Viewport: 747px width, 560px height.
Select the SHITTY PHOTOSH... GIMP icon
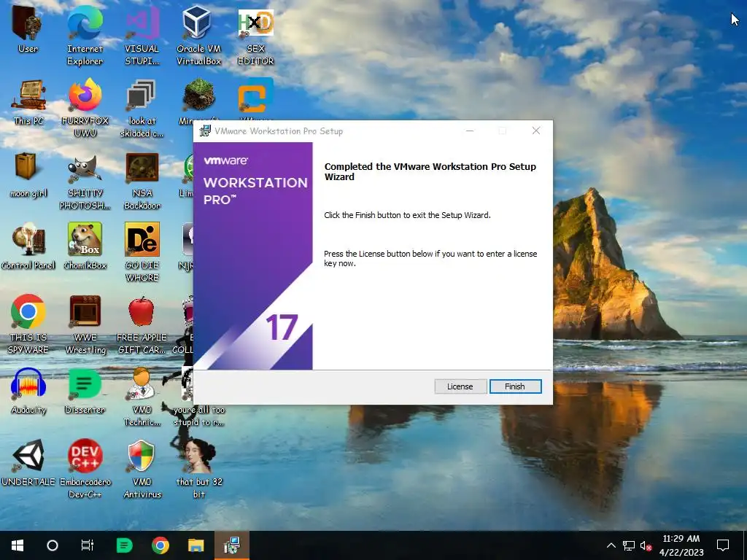point(85,181)
